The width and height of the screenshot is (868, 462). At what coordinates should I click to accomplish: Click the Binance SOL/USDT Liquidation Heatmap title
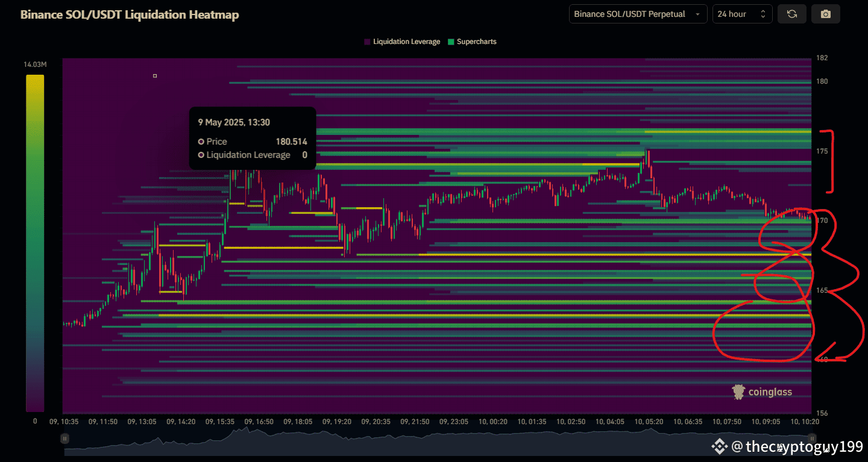(130, 14)
